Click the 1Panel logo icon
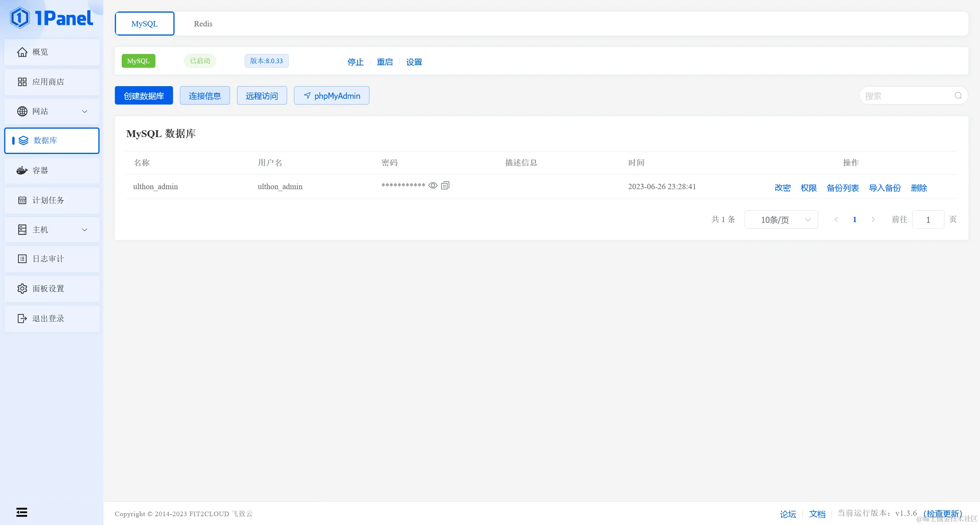 click(20, 18)
